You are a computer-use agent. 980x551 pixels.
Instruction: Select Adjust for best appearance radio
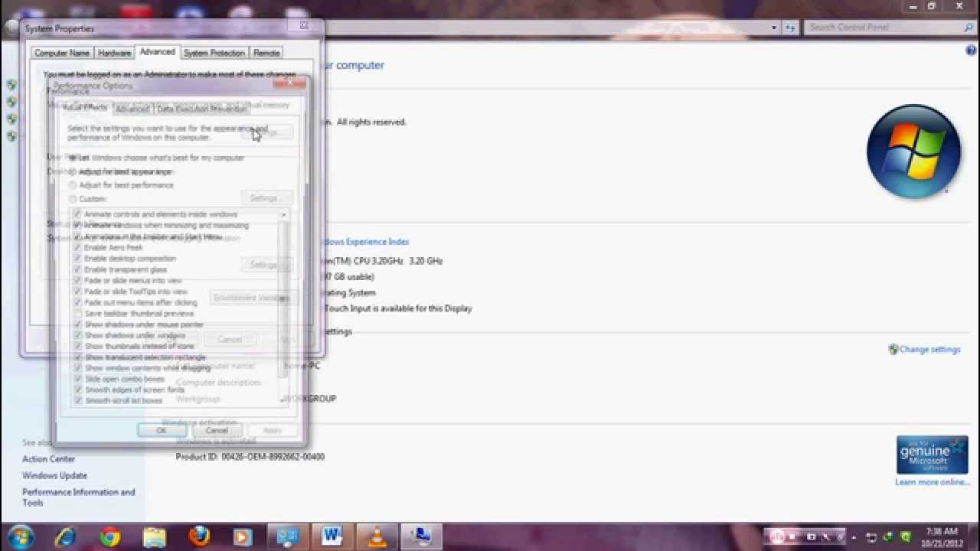73,171
